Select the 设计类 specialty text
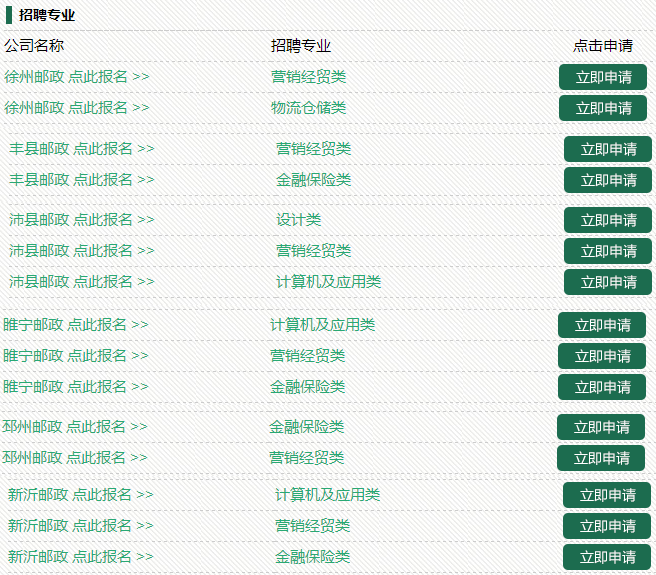Viewport: 656px width, 575px height. coord(298,219)
